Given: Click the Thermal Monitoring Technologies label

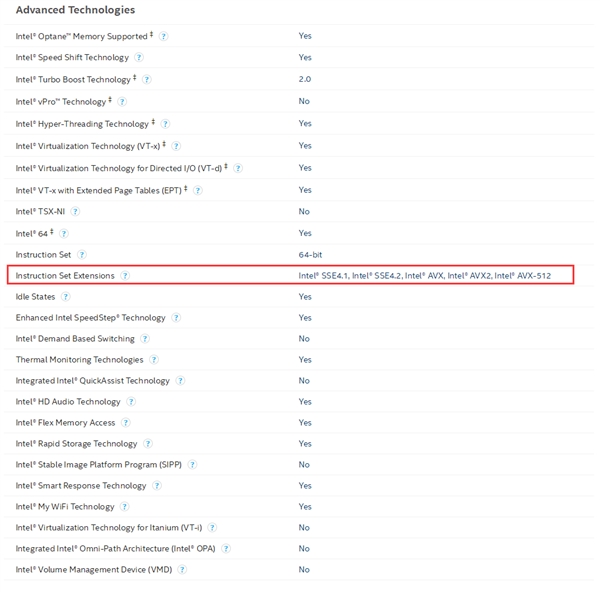Looking at the screenshot, I should coord(80,360).
